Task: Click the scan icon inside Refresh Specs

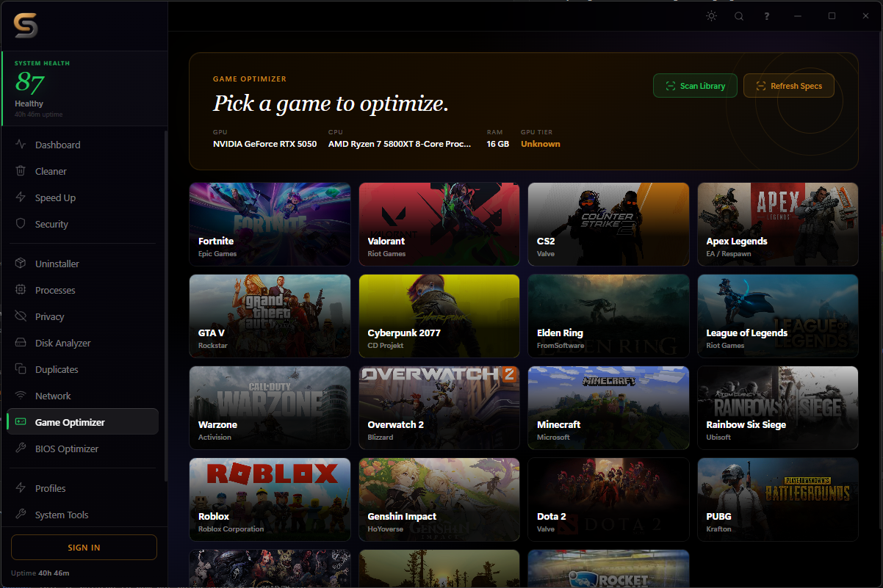Action: tap(760, 86)
